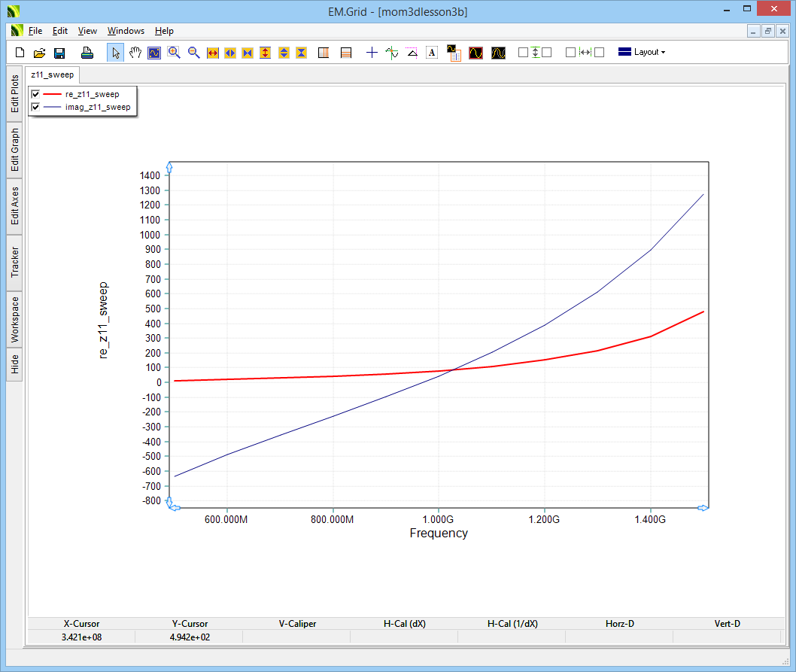
Task: Uncheck the imag_z11_sweep trace checkbox
Action: 35,108
